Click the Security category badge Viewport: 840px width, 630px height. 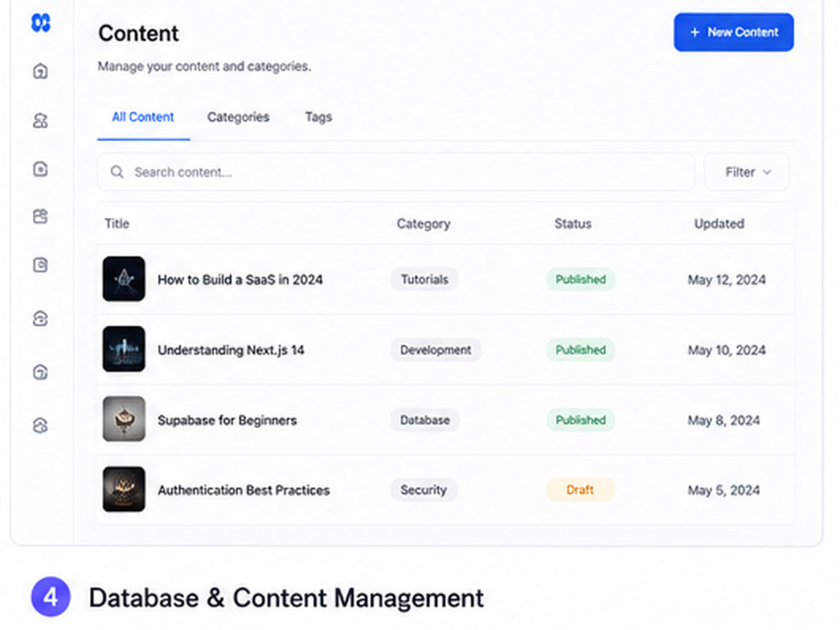[423, 490]
